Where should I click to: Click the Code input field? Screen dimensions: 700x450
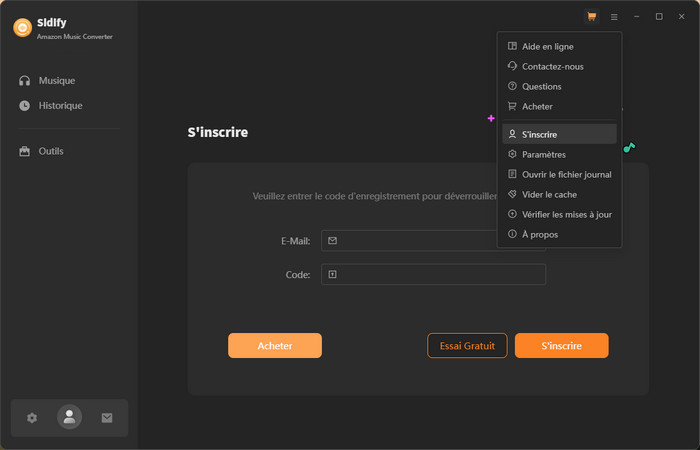433,274
